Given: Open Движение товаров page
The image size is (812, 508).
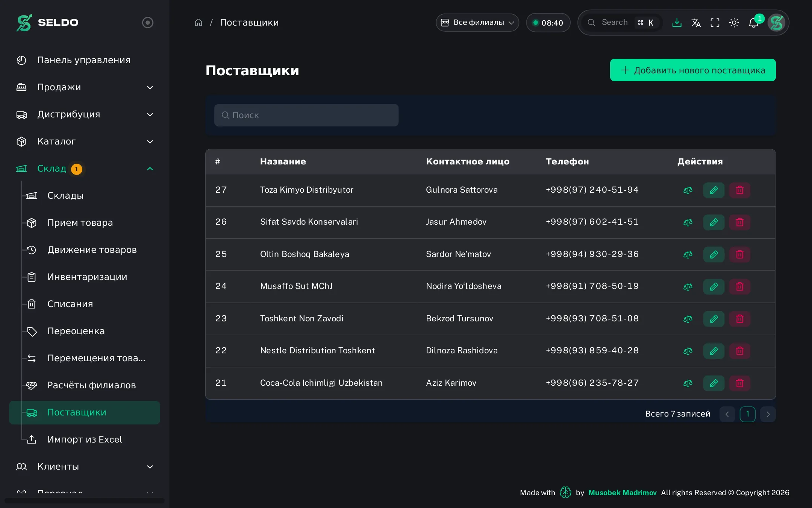Looking at the screenshot, I should [85, 250].
